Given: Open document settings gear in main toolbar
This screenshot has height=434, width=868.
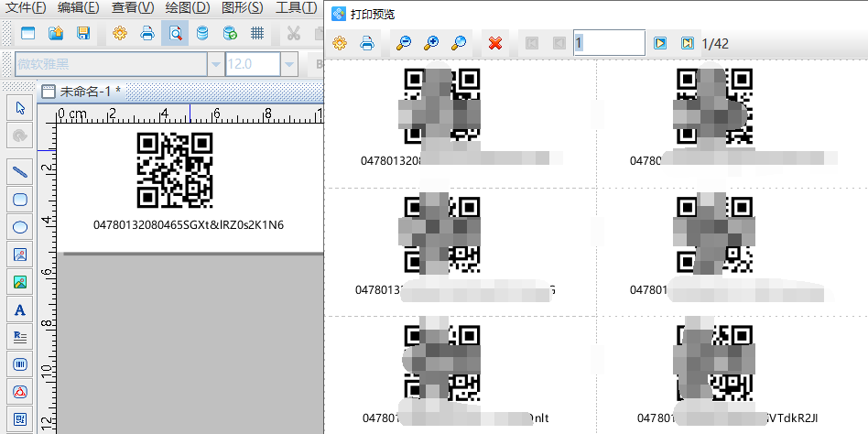Looking at the screenshot, I should click(120, 33).
